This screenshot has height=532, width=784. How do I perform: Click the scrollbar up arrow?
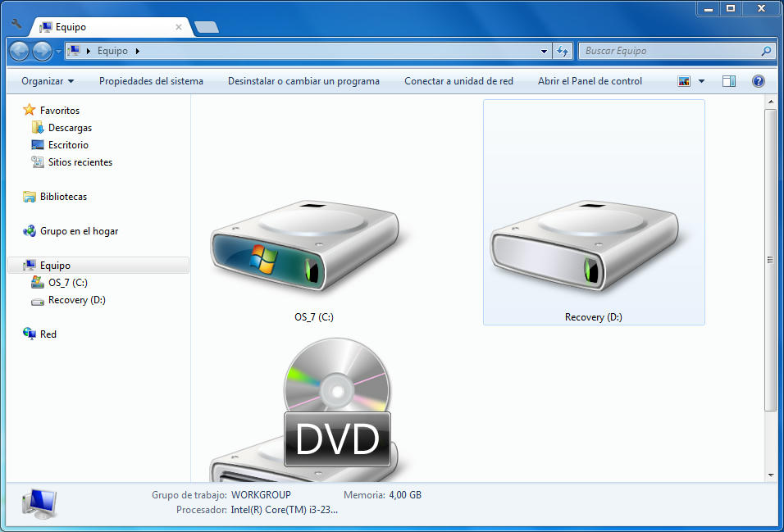(771, 102)
